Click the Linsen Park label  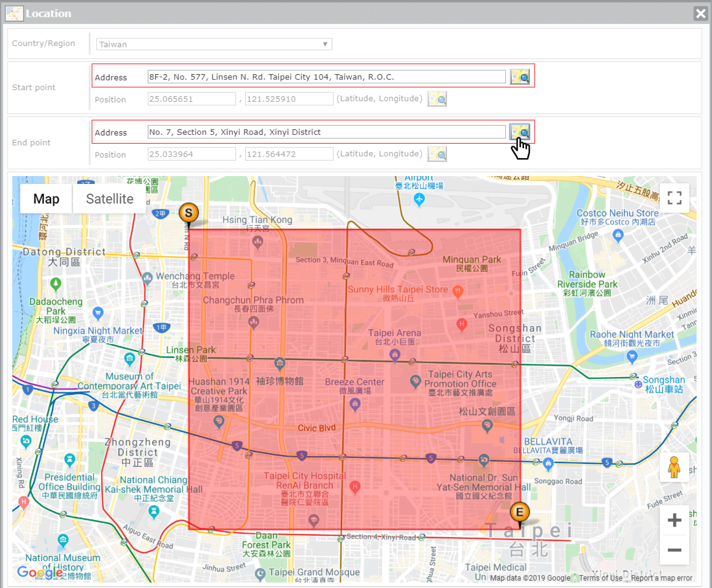point(191,354)
